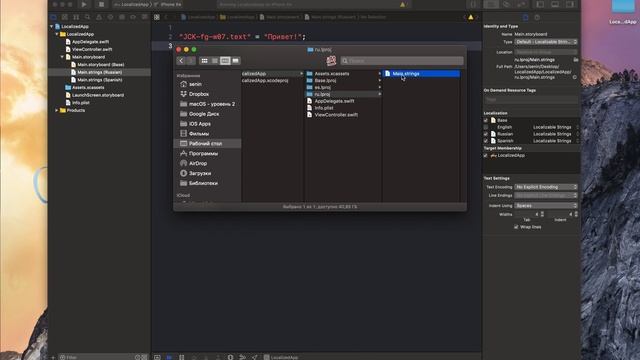
Task: Open Загрузки in Finder sidebar
Action: pyautogui.click(x=200, y=173)
